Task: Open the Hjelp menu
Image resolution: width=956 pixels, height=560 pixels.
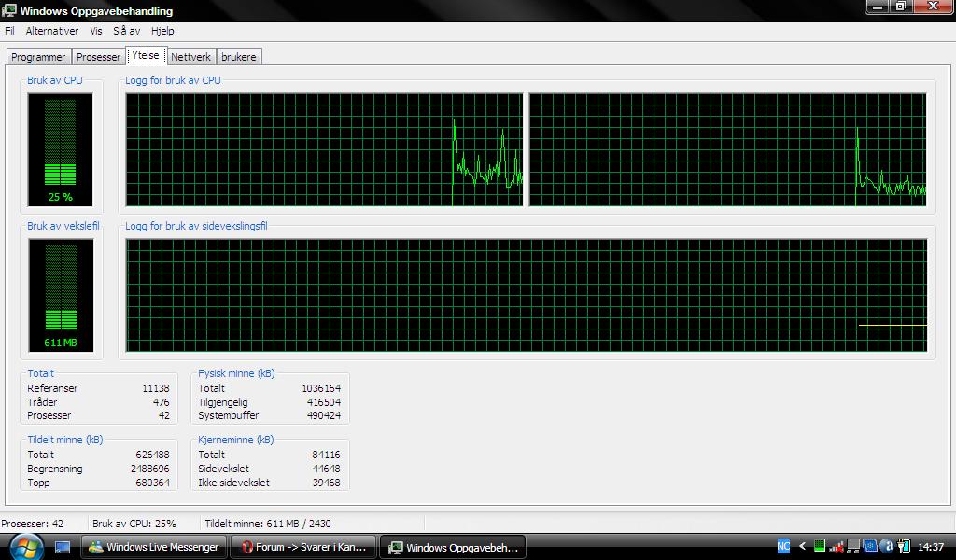Action: pos(162,31)
